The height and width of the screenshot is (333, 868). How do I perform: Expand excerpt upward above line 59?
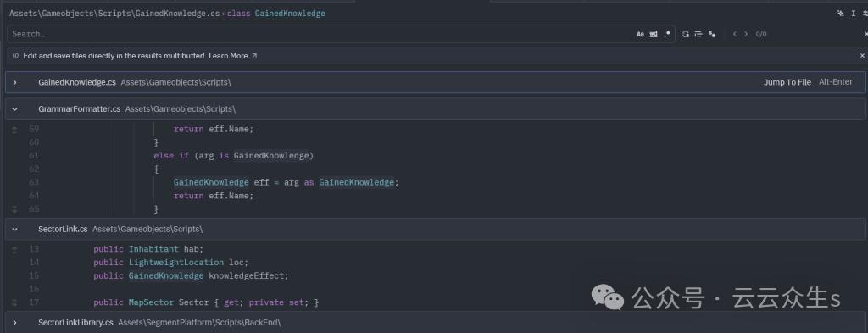pos(15,129)
